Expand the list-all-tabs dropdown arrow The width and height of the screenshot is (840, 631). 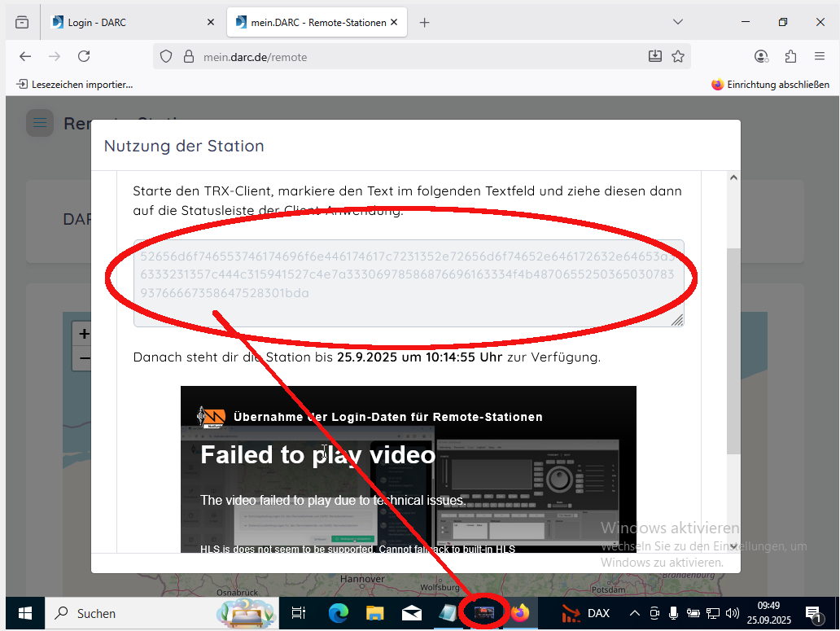(x=678, y=22)
